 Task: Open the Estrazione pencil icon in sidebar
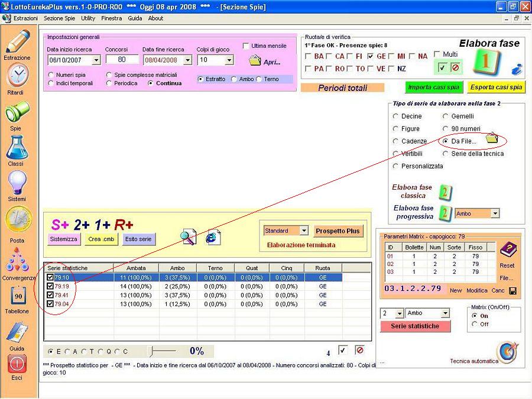pos(18,41)
